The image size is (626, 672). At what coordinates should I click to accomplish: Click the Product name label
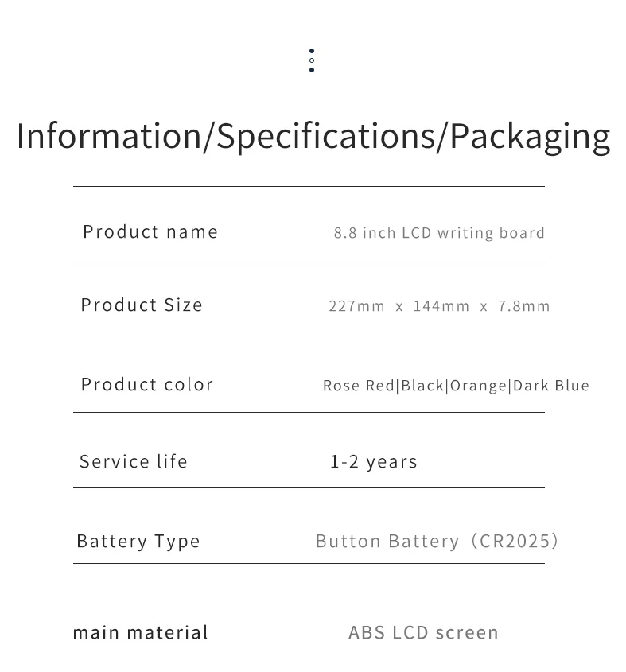click(150, 231)
